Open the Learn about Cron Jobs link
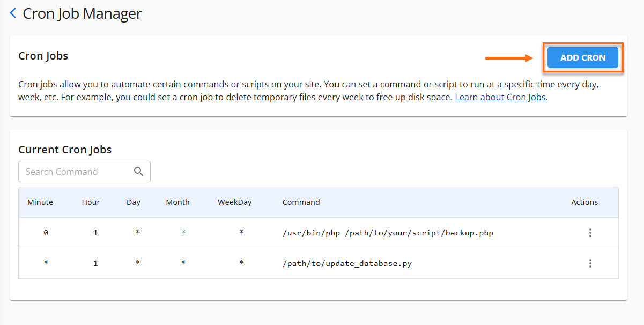 coord(501,98)
